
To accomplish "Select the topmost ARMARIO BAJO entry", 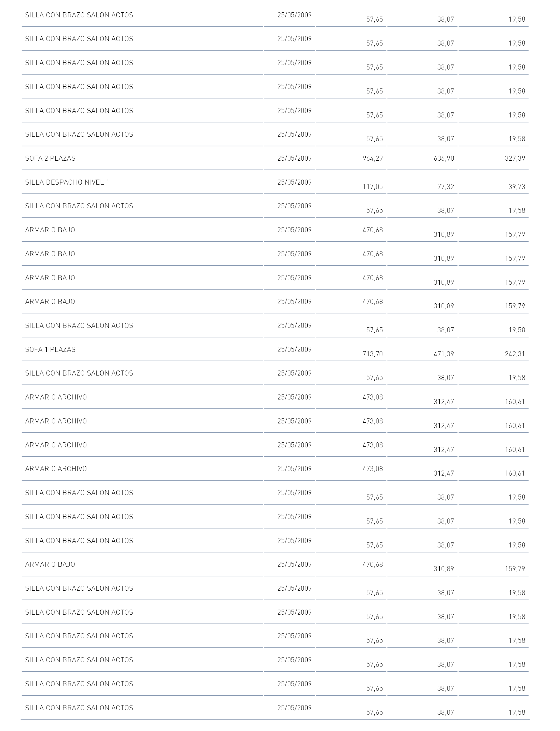I will click(x=50, y=230).
